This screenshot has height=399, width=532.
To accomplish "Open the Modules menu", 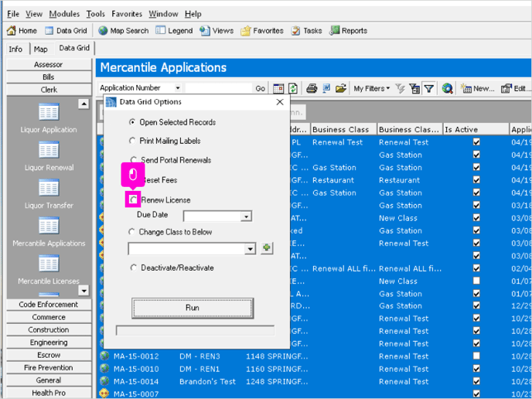I will (64, 14).
